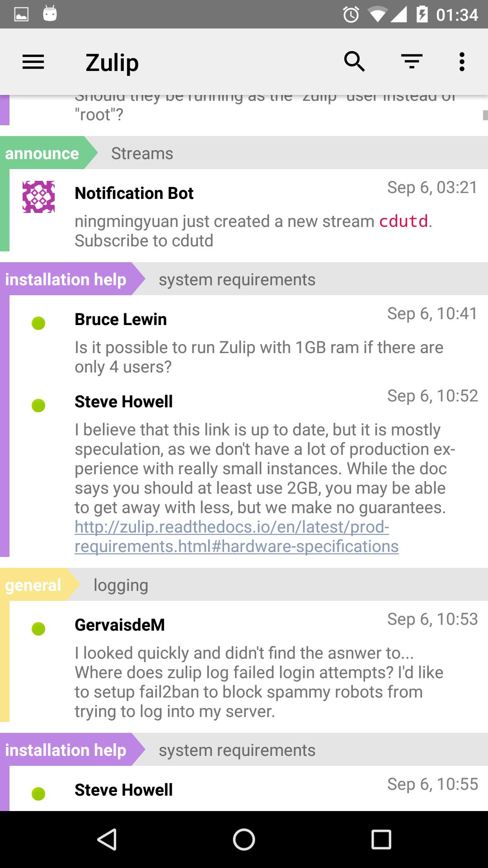Click Steve Howell's sender name
Screen dimensions: 488x868
[x=123, y=401]
